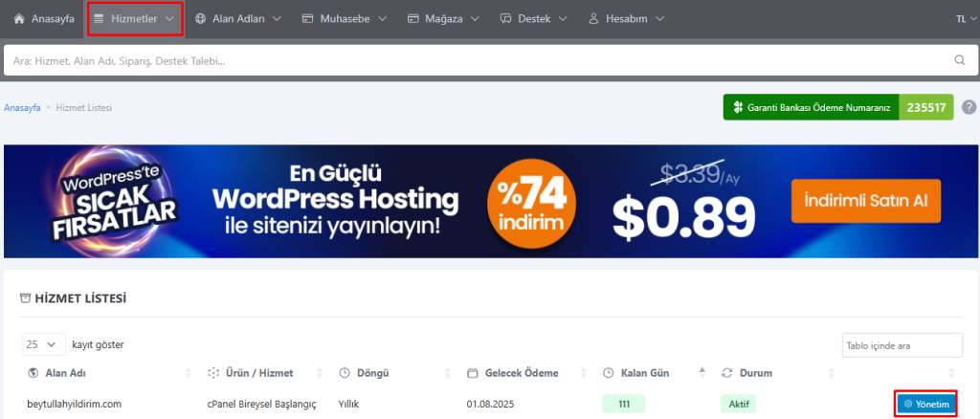
Task: Open the 25 records-per-page dropdown
Action: 44,344
